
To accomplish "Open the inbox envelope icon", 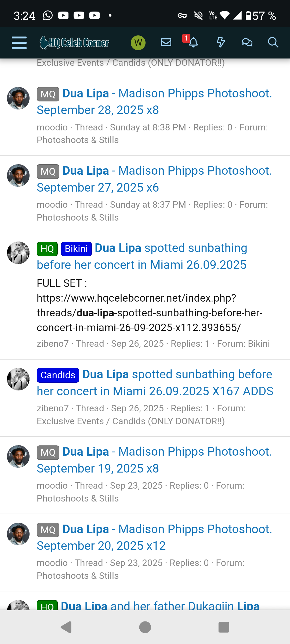I will [x=166, y=42].
